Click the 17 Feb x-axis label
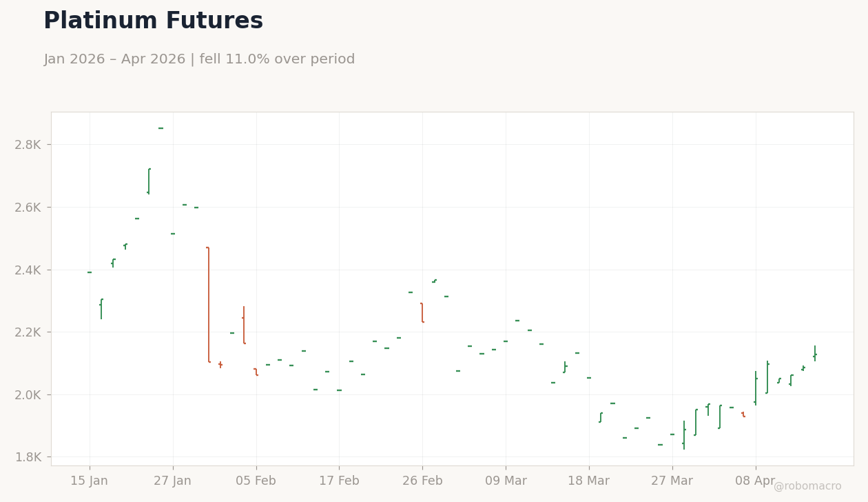Viewport: 868px width, 502px height. (339, 481)
